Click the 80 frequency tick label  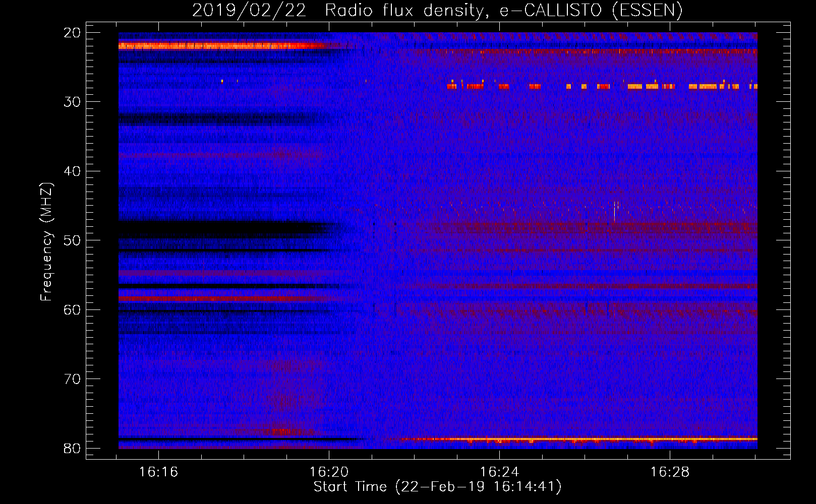click(x=72, y=448)
